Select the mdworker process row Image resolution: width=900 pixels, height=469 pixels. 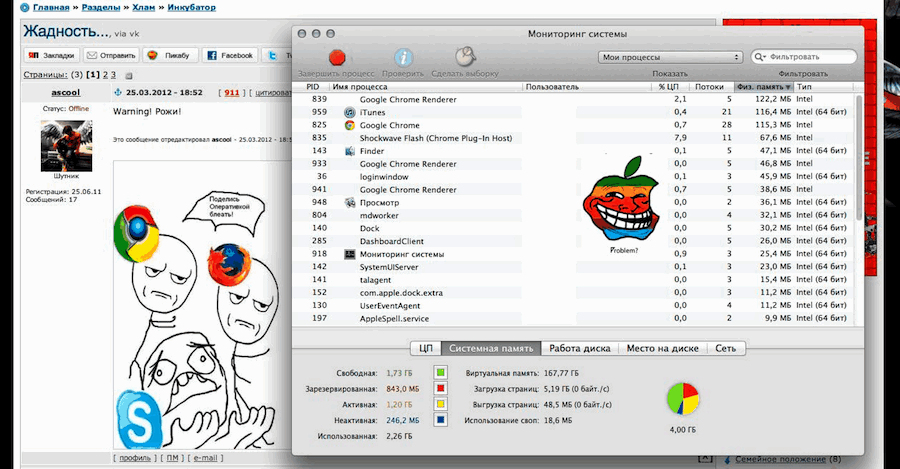pyautogui.click(x=574, y=215)
